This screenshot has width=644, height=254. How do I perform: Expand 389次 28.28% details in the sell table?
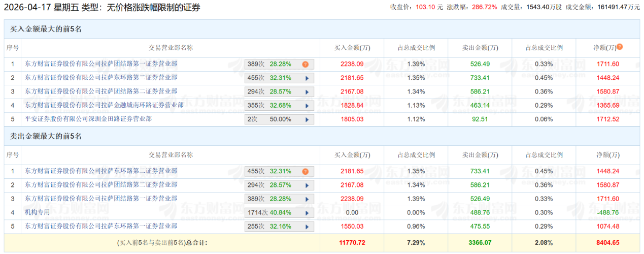point(307,199)
